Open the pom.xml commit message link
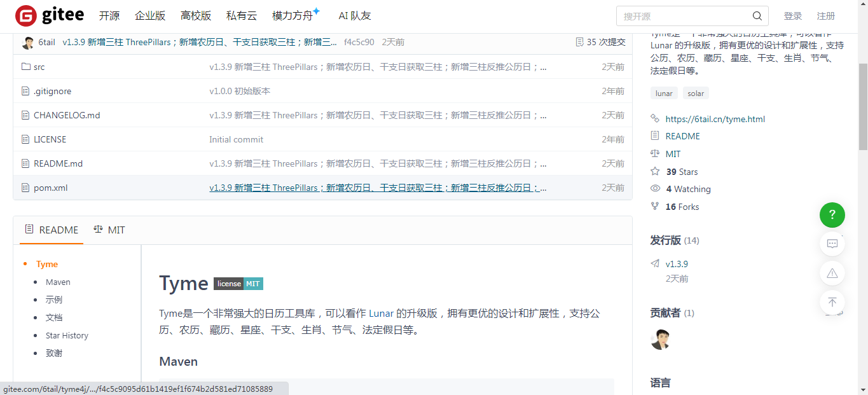The image size is (868, 395). coord(378,188)
